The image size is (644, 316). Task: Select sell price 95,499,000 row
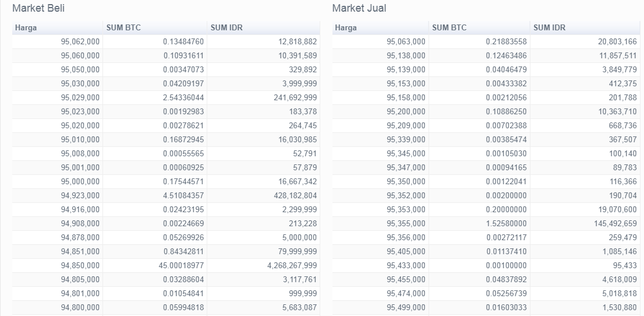(x=486, y=307)
